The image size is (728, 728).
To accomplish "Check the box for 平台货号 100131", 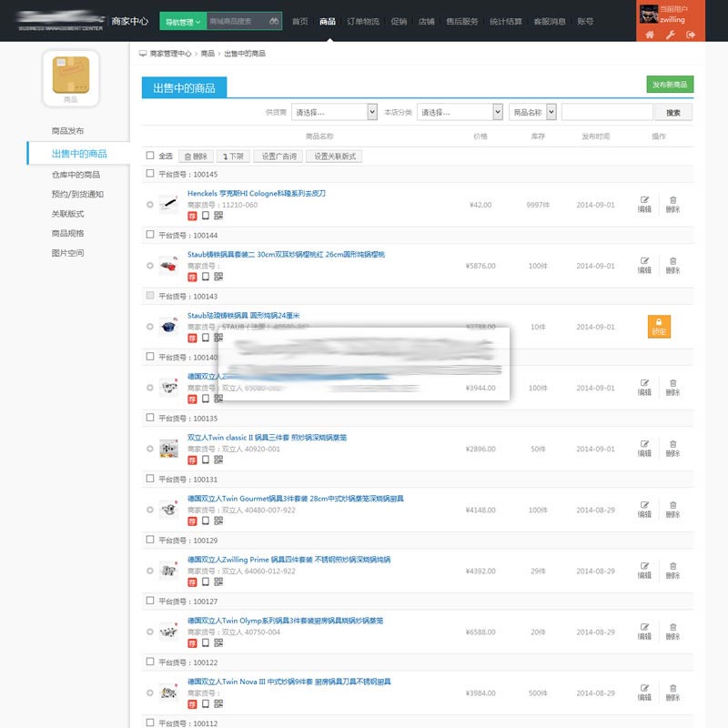I will point(150,479).
